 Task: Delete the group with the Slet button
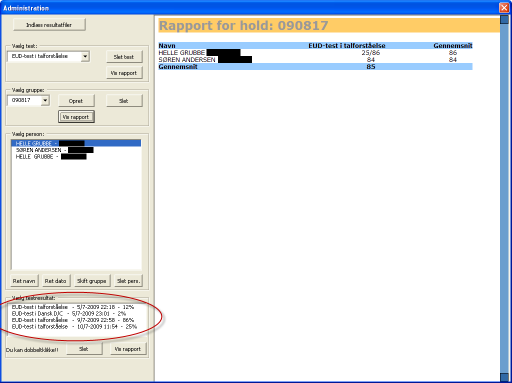[124, 101]
